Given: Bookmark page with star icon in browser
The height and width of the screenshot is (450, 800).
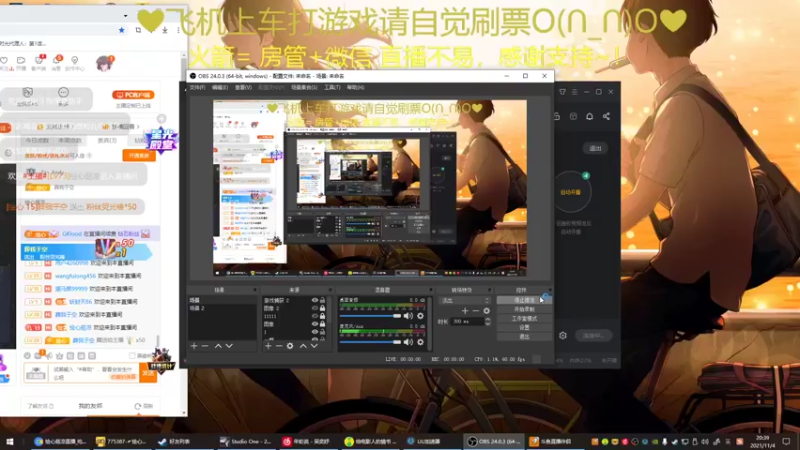Looking at the screenshot, I should coord(121,30).
